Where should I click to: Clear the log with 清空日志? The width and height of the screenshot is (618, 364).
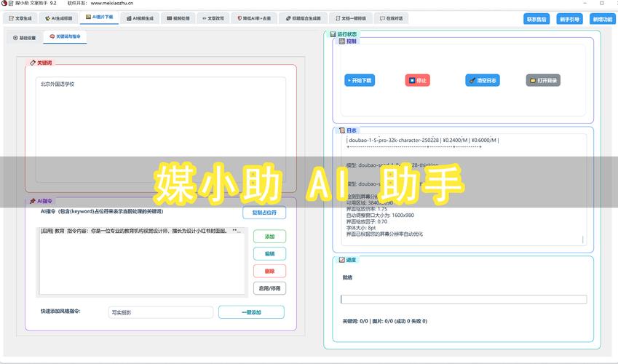pyautogui.click(x=483, y=81)
